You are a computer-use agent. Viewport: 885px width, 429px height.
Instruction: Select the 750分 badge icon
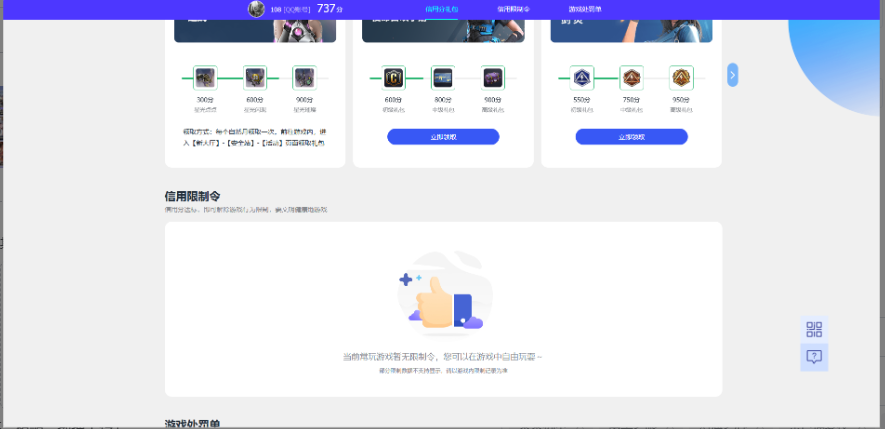(x=632, y=78)
